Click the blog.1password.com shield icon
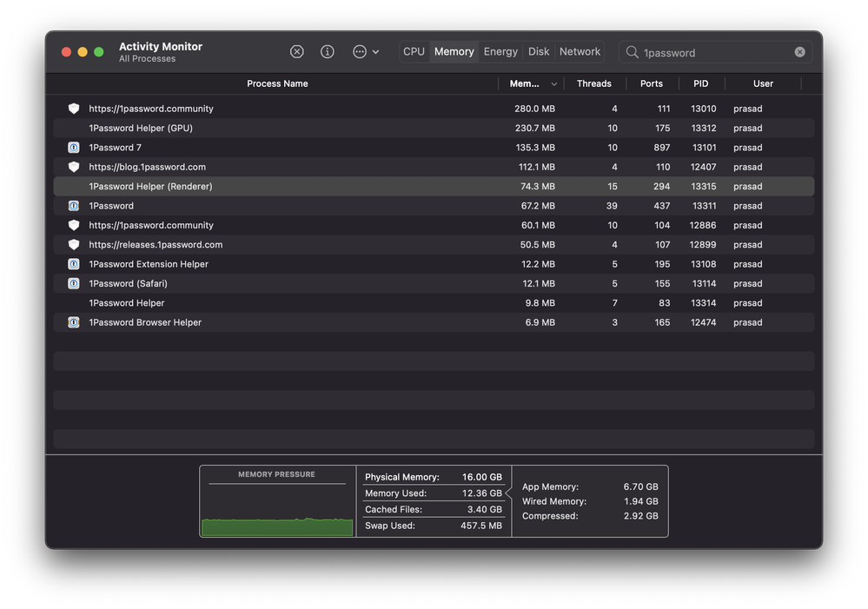Screen dimensions: 868x609 click(74, 167)
